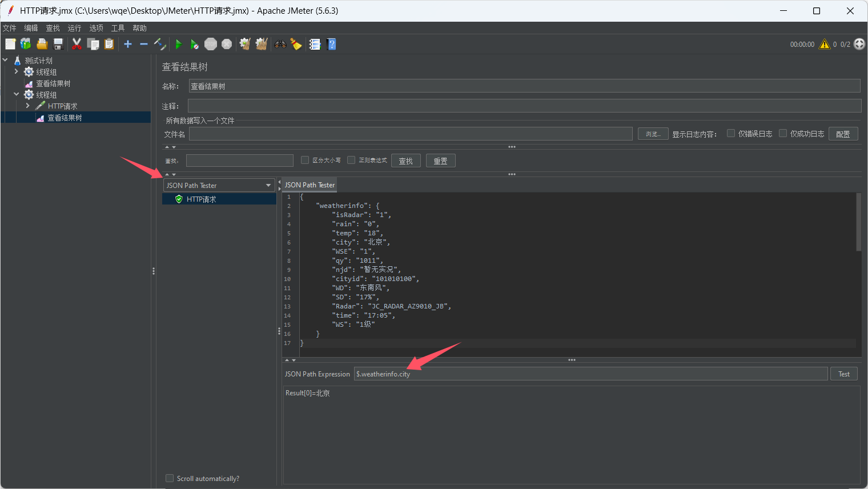Click the JSON response vertical scrollbar
This screenshot has height=489, width=868.
[858, 222]
